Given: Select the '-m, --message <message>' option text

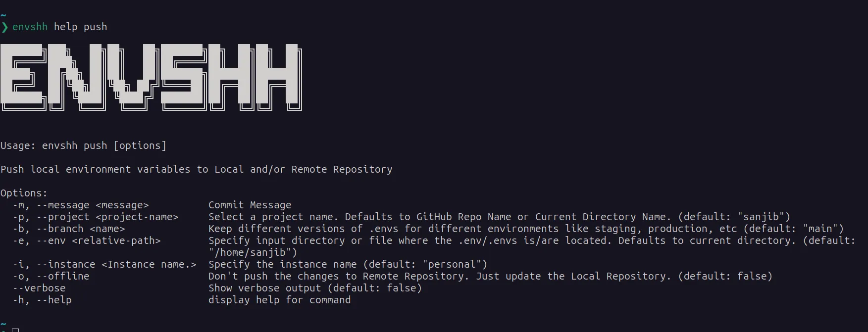Looking at the screenshot, I should click(81, 205).
